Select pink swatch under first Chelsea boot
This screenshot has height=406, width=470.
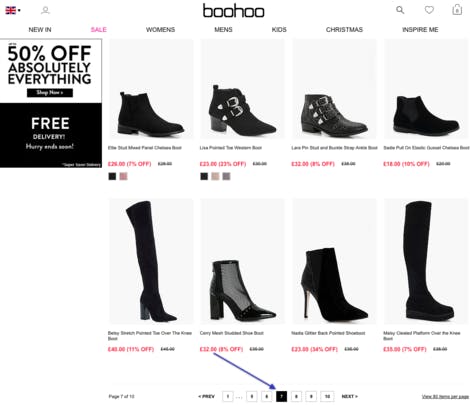point(123,176)
